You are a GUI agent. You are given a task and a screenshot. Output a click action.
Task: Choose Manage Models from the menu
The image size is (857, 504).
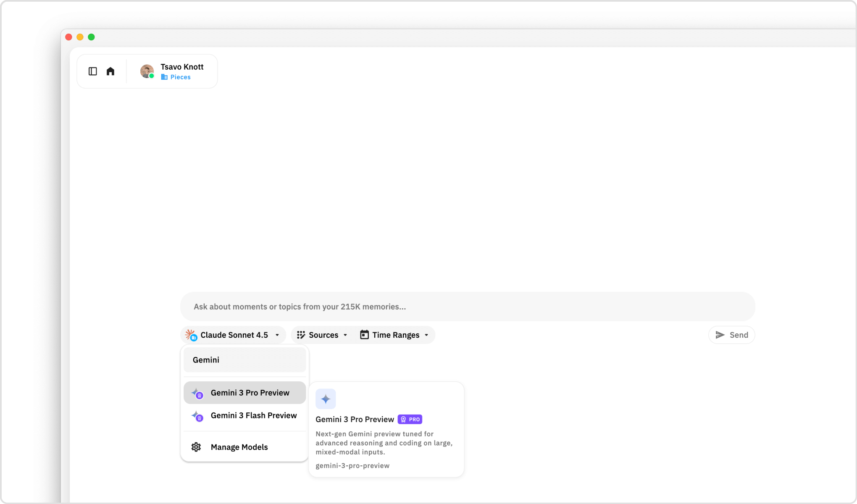pos(239,447)
